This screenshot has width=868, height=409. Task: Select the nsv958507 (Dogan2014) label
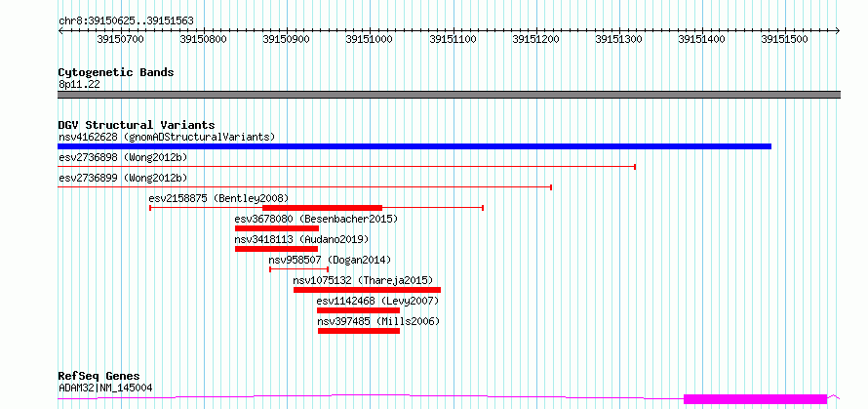point(330,260)
